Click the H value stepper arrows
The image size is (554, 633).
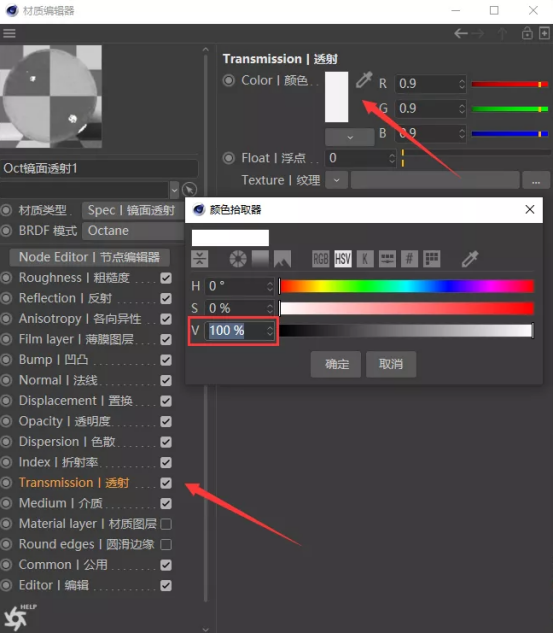point(270,287)
